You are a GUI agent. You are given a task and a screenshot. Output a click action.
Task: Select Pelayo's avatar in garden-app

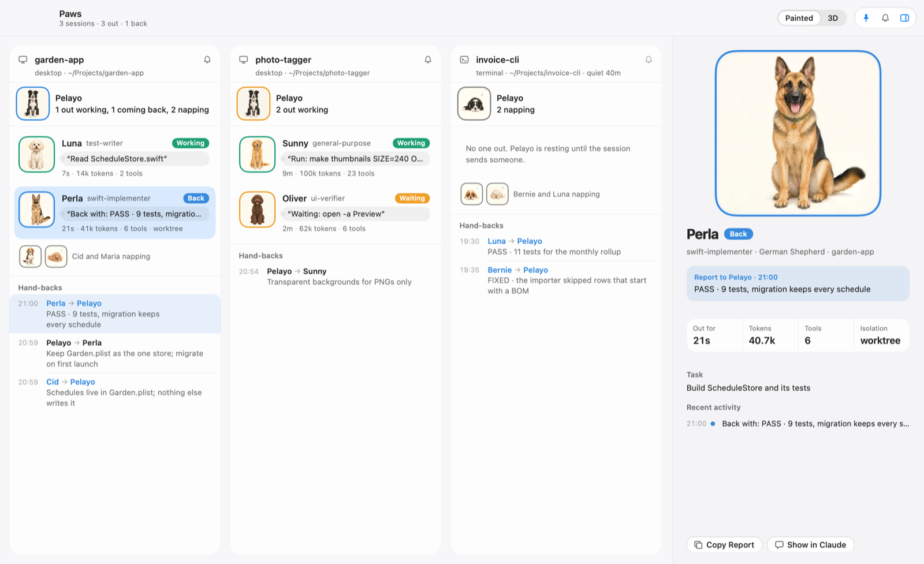point(33,103)
